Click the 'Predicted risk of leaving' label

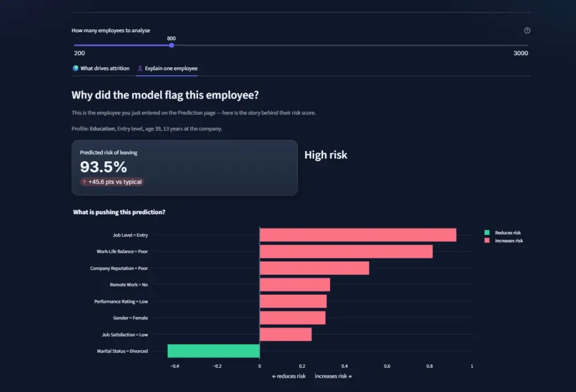point(108,153)
